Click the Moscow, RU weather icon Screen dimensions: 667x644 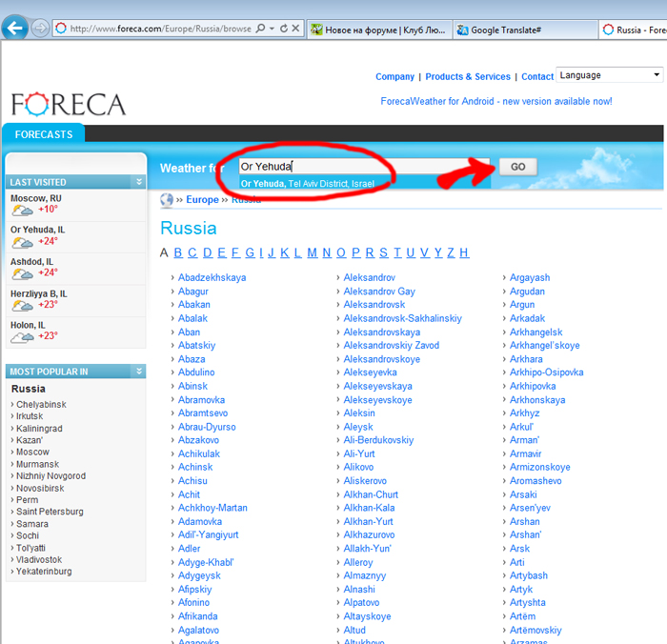[x=22, y=210]
